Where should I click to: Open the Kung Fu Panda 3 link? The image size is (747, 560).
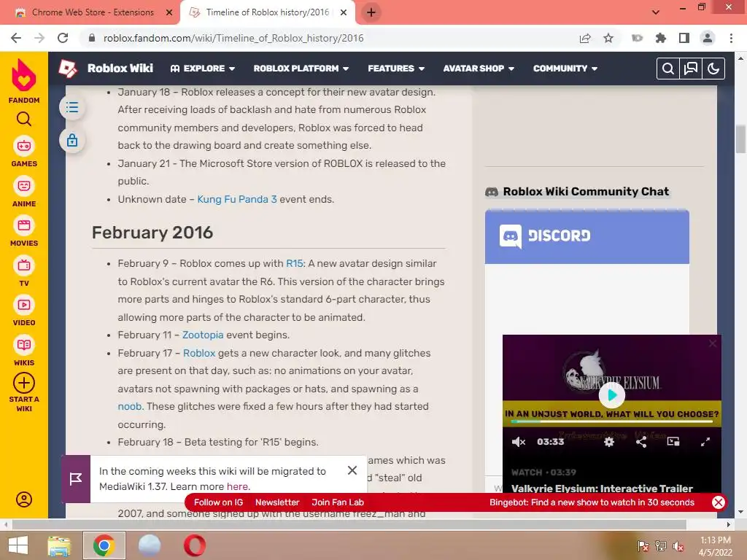tap(237, 199)
